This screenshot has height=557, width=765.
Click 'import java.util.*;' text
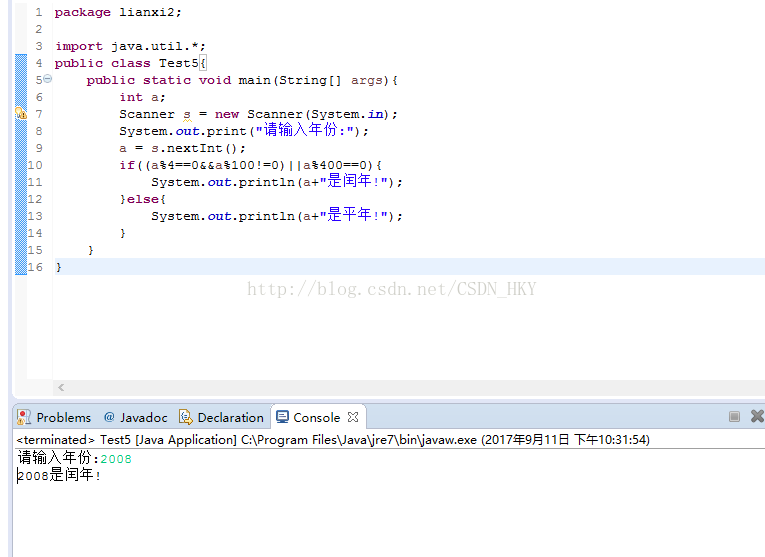[x=130, y=46]
